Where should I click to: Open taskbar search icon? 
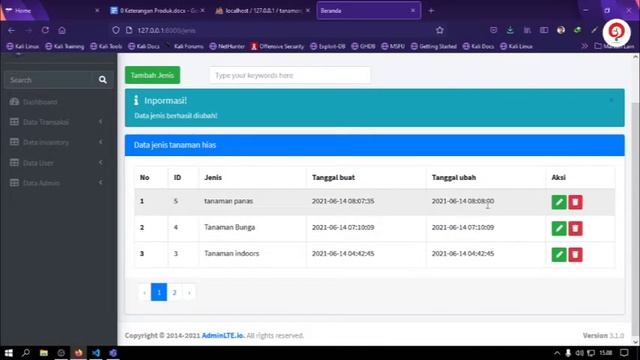coord(26,353)
